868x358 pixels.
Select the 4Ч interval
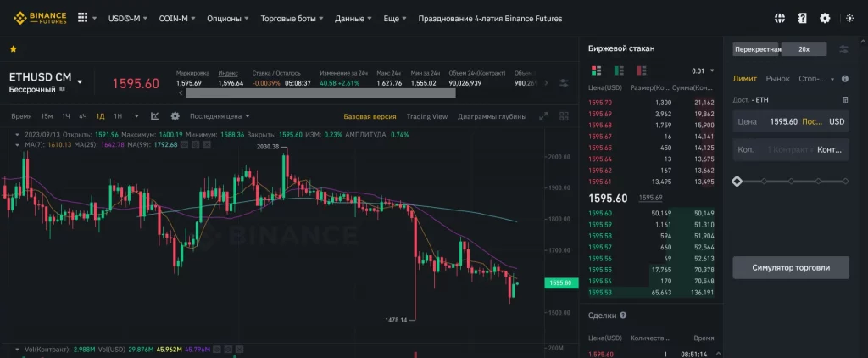point(83,116)
